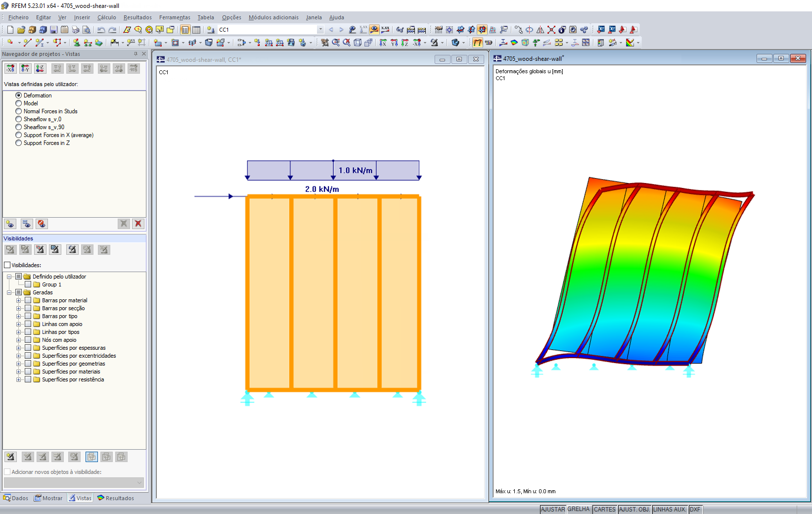Open the CC1 load case dropdown
Screen dimensions: 812x514
pos(320,30)
